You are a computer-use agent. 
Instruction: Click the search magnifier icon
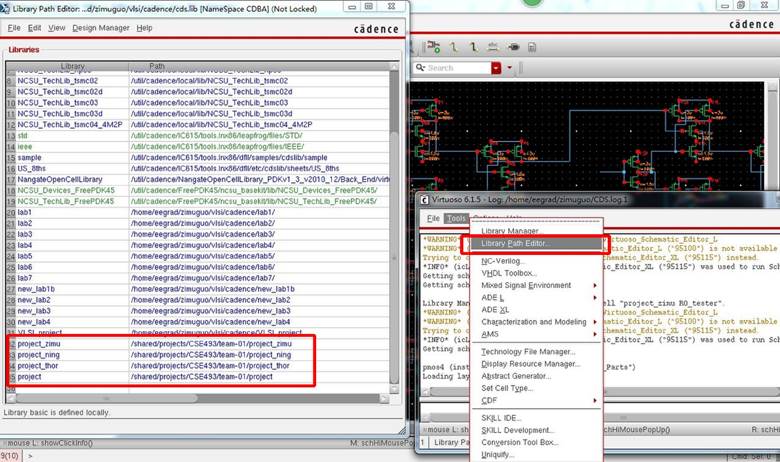[x=420, y=68]
